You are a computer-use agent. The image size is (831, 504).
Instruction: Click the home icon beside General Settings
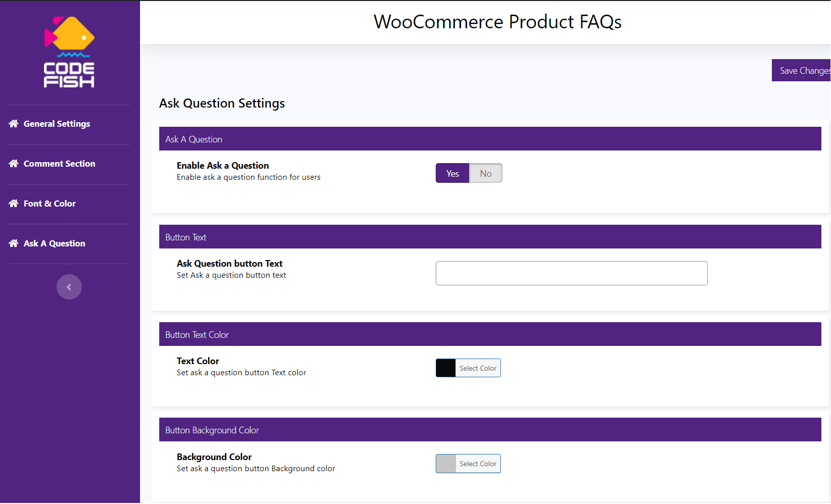coord(14,124)
